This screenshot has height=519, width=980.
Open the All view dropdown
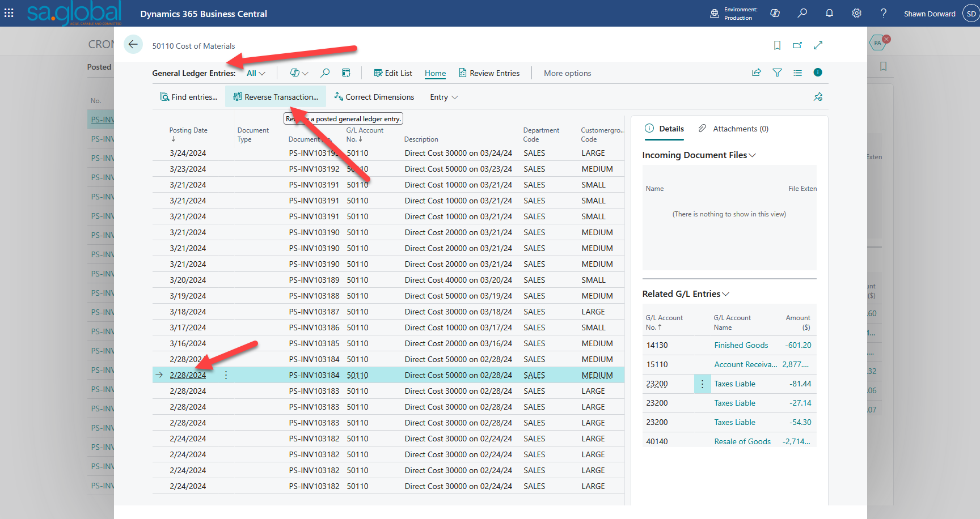[x=256, y=73]
